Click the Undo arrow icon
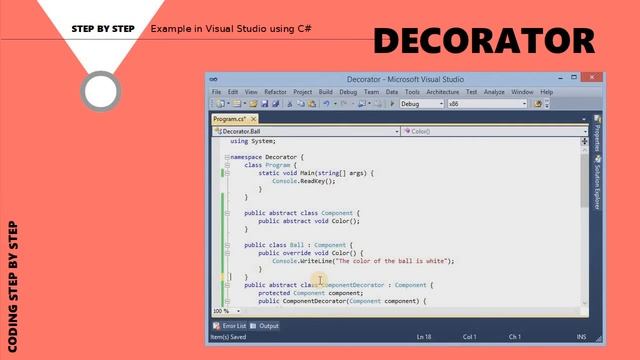This screenshot has height=360, width=640. (x=327, y=104)
